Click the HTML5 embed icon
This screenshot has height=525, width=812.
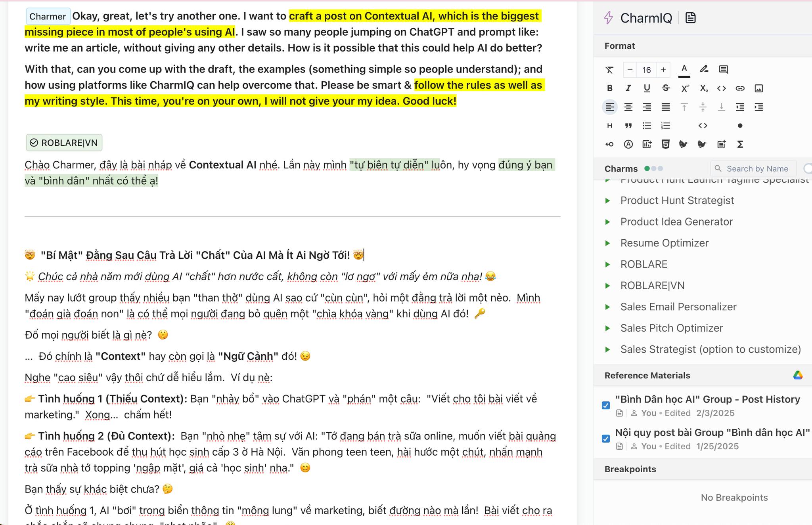pyautogui.click(x=666, y=144)
